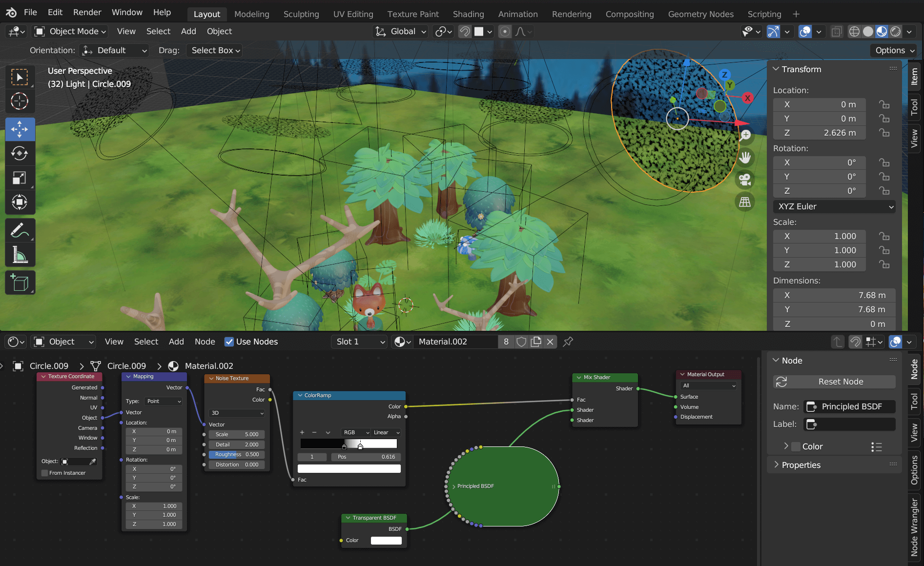Expand the Properties section in Node panel

tap(801, 465)
